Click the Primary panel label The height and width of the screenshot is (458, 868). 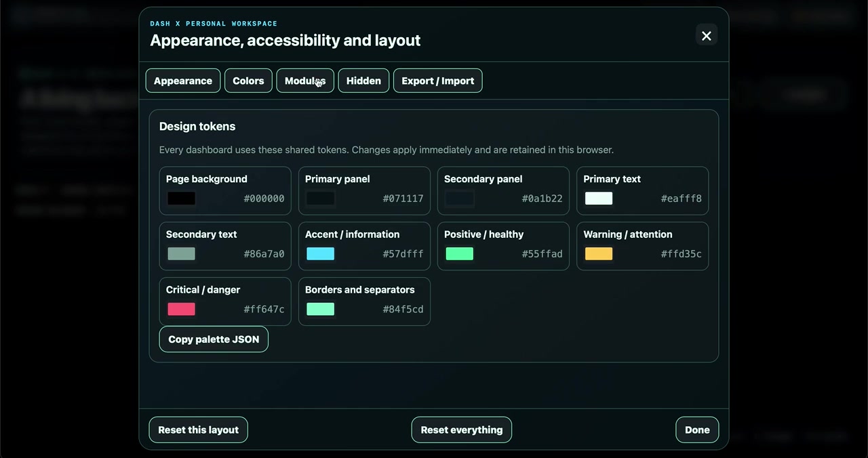pos(338,179)
